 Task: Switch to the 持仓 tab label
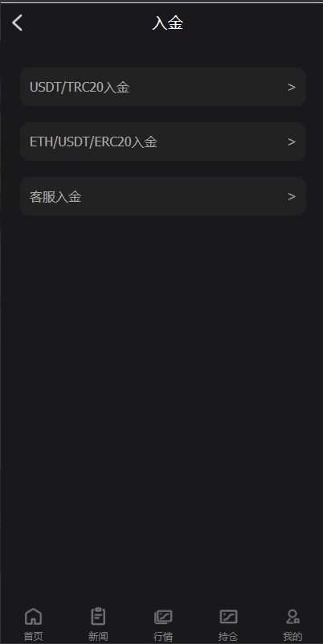tap(228, 637)
